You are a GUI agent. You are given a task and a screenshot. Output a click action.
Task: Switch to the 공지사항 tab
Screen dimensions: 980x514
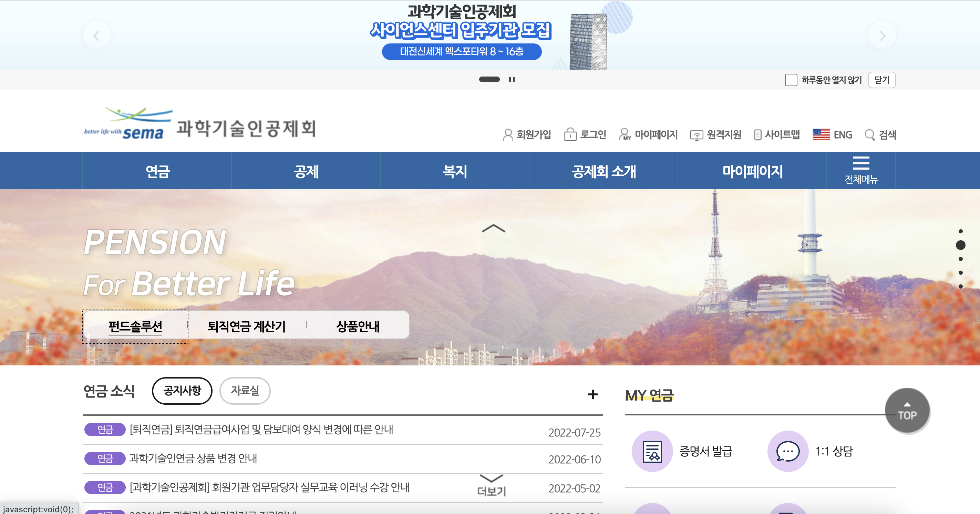click(x=182, y=391)
